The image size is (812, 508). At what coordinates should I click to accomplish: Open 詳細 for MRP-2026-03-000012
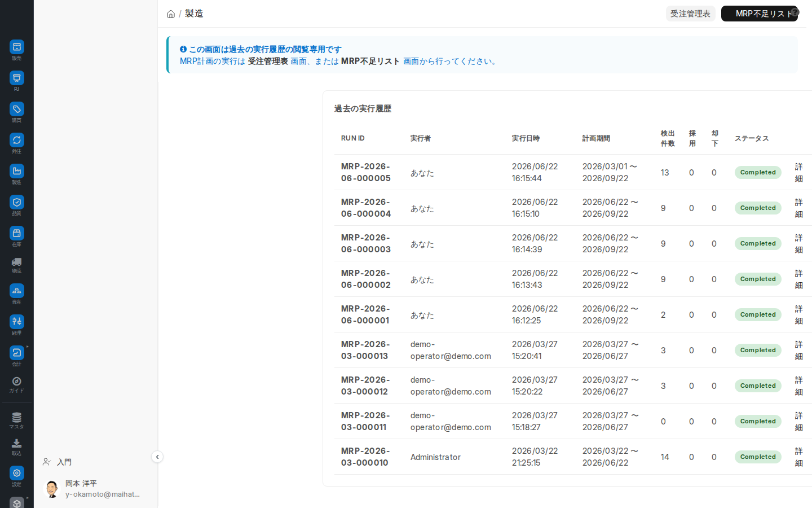(799, 386)
